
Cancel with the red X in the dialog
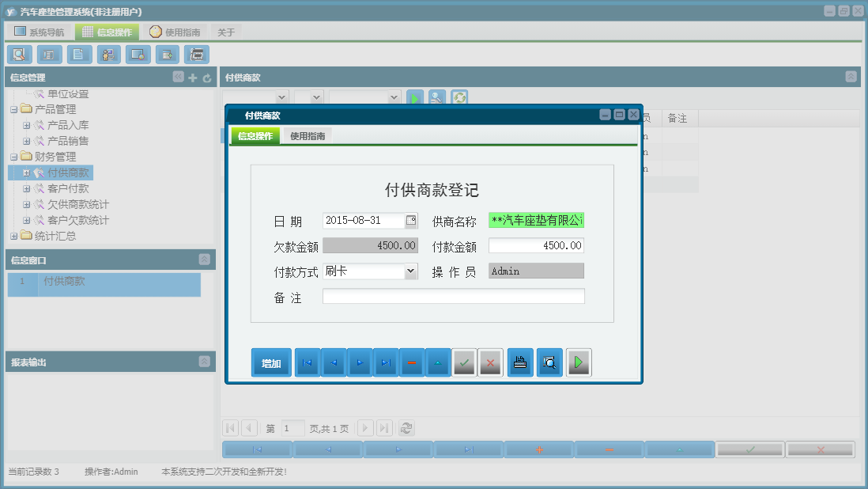point(490,362)
